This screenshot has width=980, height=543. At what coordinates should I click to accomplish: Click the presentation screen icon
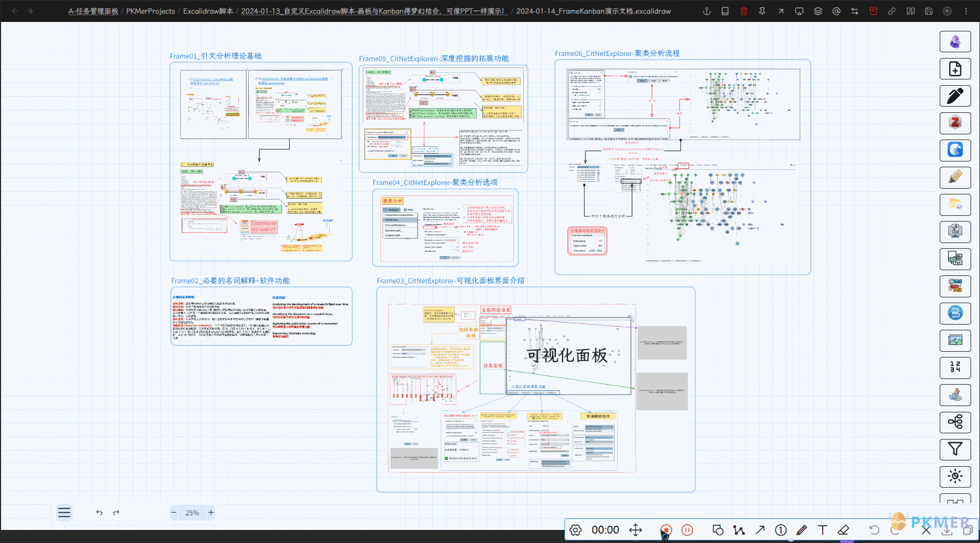799,11
